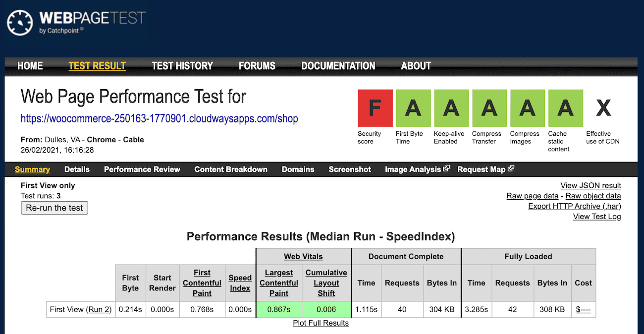Open DOCUMENTATION navigation item
Viewport: 644px width, 334px height.
pyautogui.click(x=338, y=66)
